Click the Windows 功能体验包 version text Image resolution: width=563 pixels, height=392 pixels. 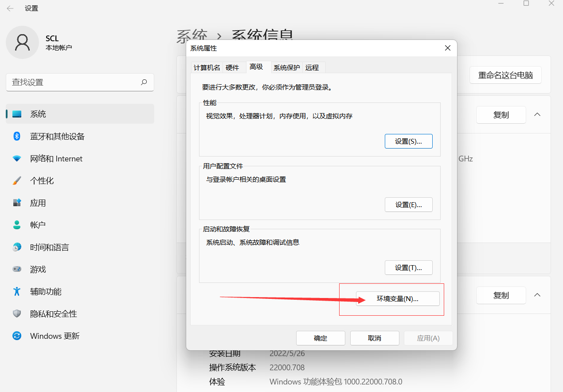click(336, 382)
